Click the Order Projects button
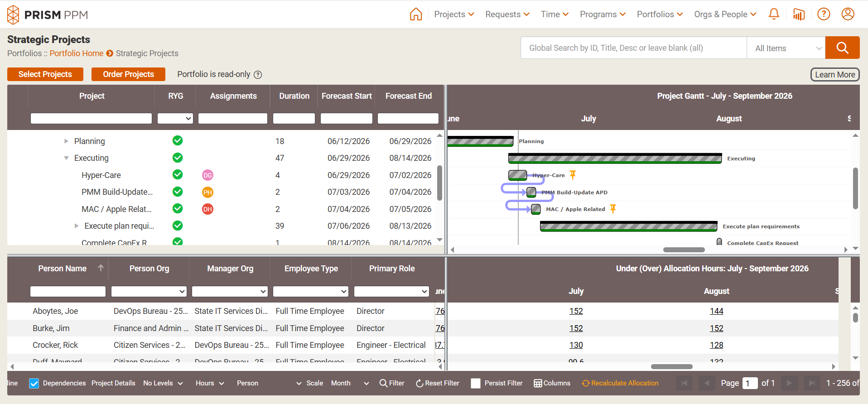Screen dimensions: 868x404 (128, 74)
